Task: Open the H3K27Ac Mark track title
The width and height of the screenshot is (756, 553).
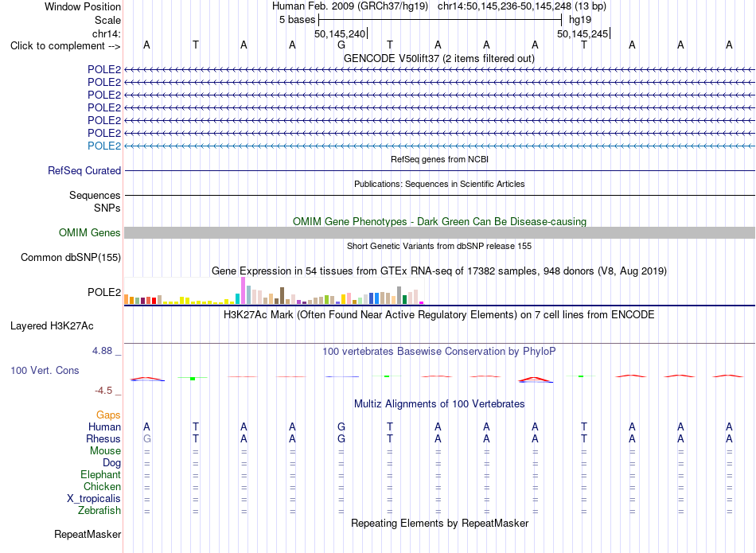Action: point(439,315)
